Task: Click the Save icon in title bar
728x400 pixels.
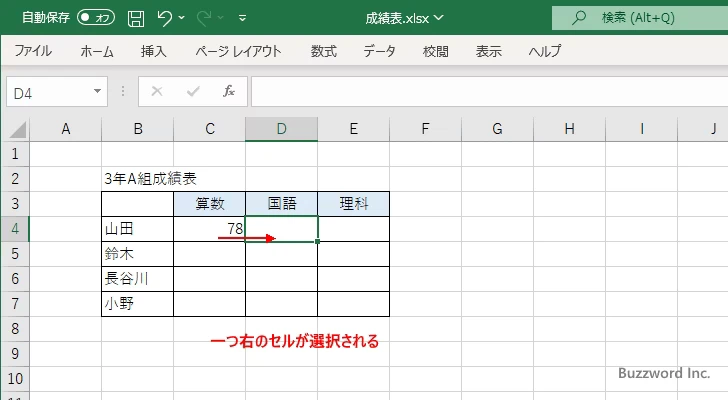Action: 136,18
